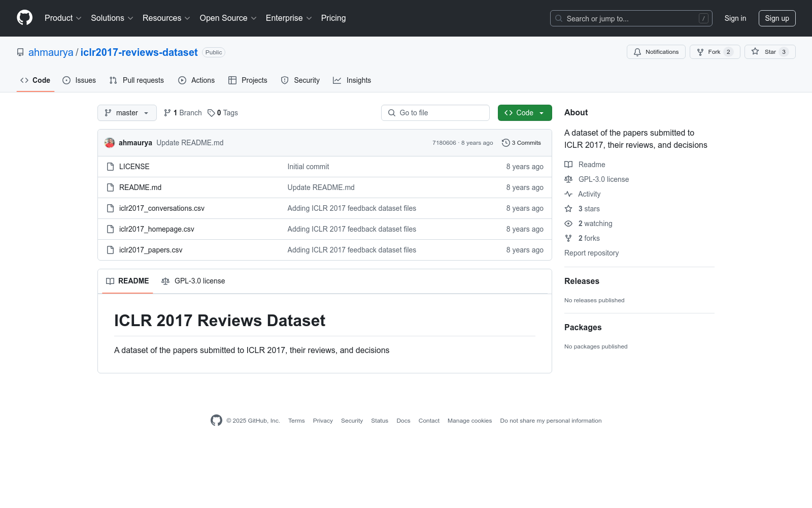Click Do not share my personal information
The image size is (812, 508).
point(551,421)
